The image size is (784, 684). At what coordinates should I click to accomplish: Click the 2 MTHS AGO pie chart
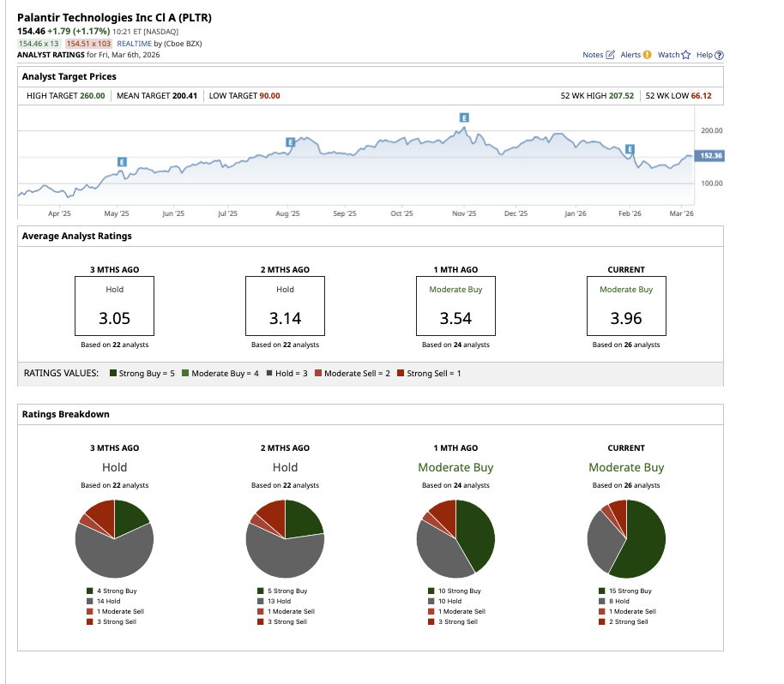(285, 539)
